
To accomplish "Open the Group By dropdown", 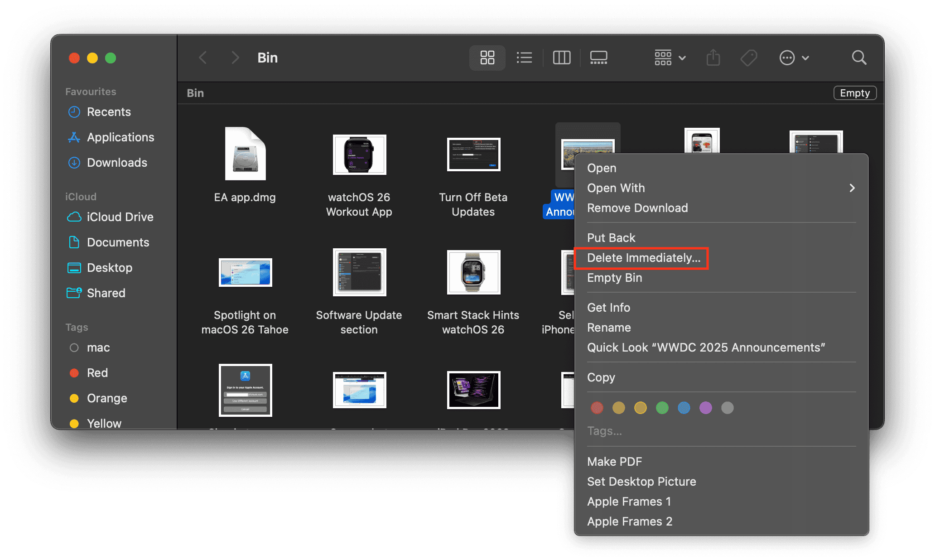I will (x=670, y=58).
